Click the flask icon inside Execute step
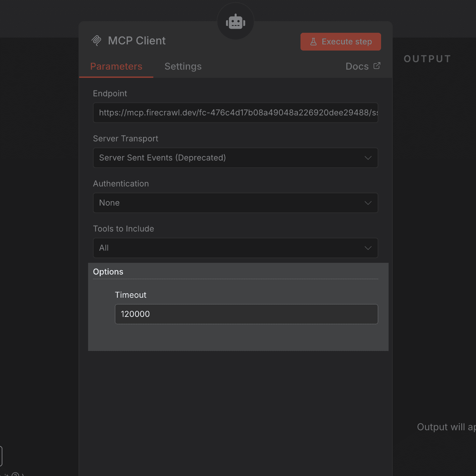 (x=313, y=41)
